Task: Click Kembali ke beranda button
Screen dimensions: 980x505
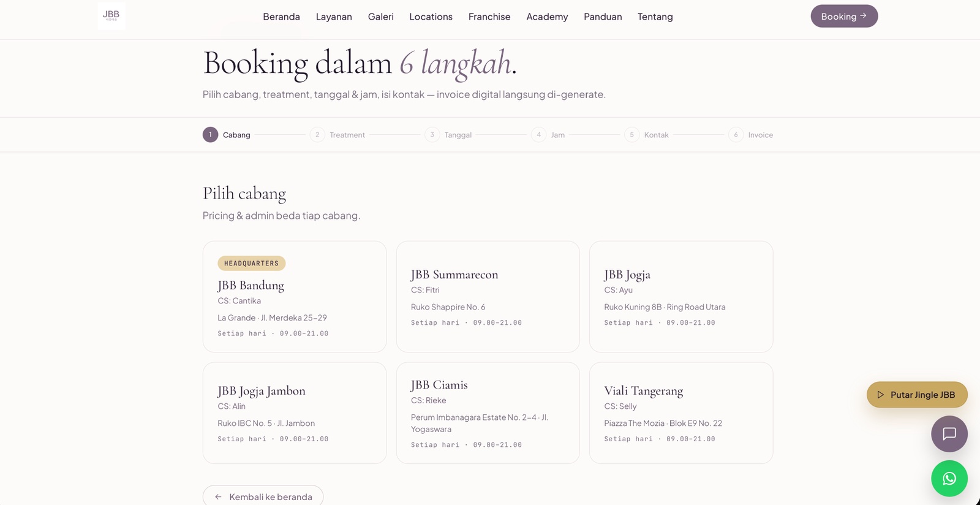Action: tap(263, 496)
